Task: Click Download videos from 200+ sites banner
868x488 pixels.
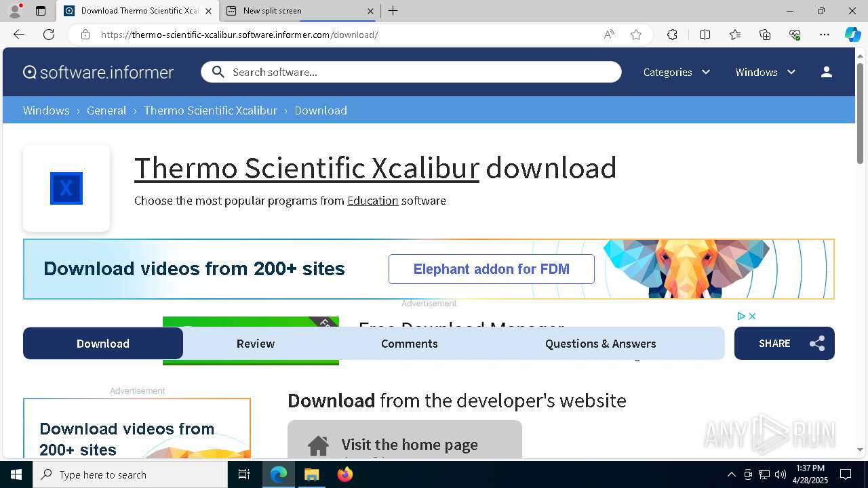Action: click(x=429, y=269)
